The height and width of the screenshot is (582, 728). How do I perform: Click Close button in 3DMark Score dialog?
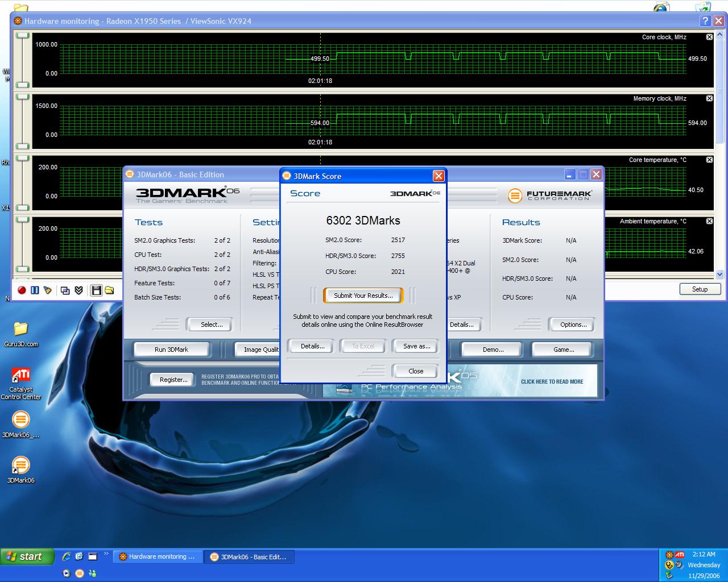[416, 371]
